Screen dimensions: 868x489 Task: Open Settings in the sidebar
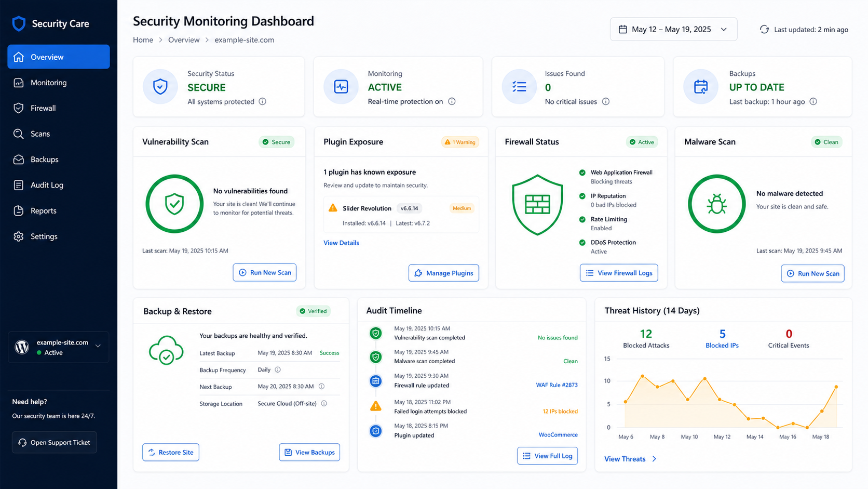click(59, 236)
